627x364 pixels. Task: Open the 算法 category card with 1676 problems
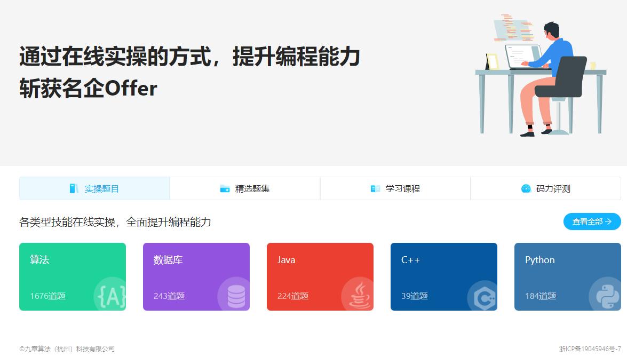(73, 276)
